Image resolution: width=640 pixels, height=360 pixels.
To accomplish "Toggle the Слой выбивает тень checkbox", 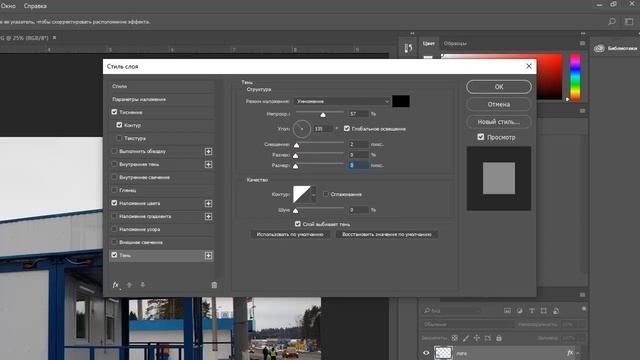I will [x=298, y=224].
